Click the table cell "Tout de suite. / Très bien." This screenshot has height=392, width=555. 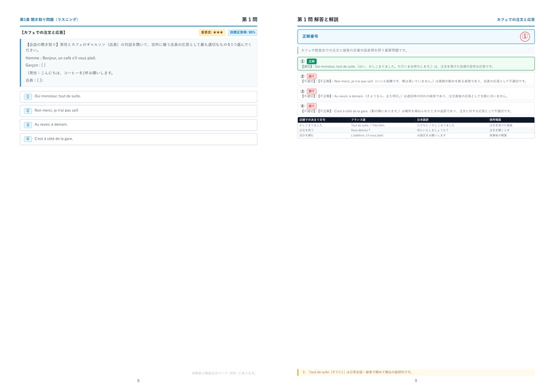(x=368, y=125)
